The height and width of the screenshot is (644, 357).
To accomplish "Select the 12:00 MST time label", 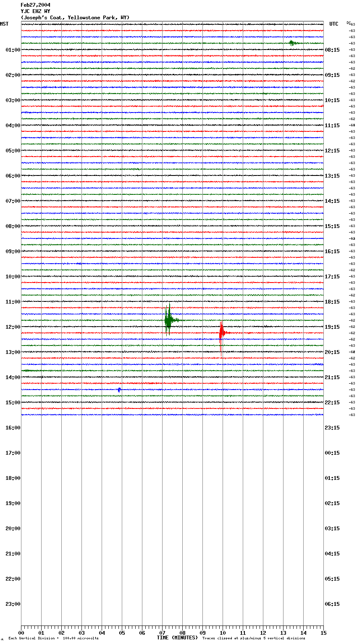I will [x=13, y=327].
